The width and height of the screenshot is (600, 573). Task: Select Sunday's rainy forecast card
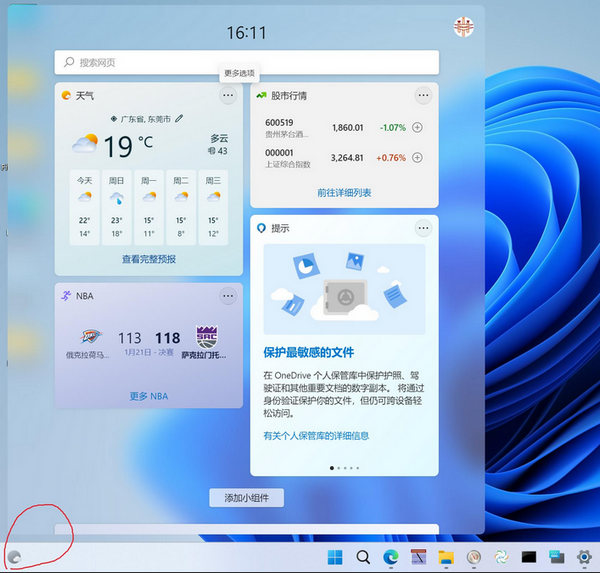(x=117, y=208)
